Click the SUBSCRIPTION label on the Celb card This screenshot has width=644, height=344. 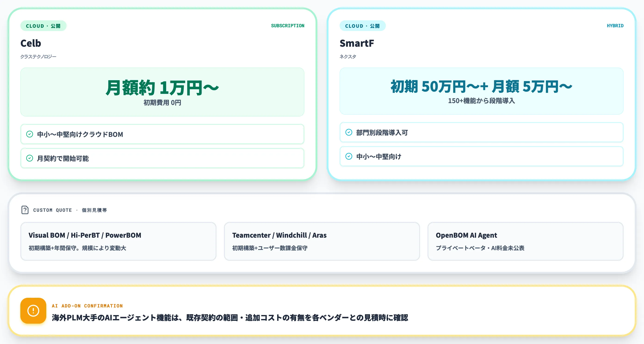coord(288,26)
